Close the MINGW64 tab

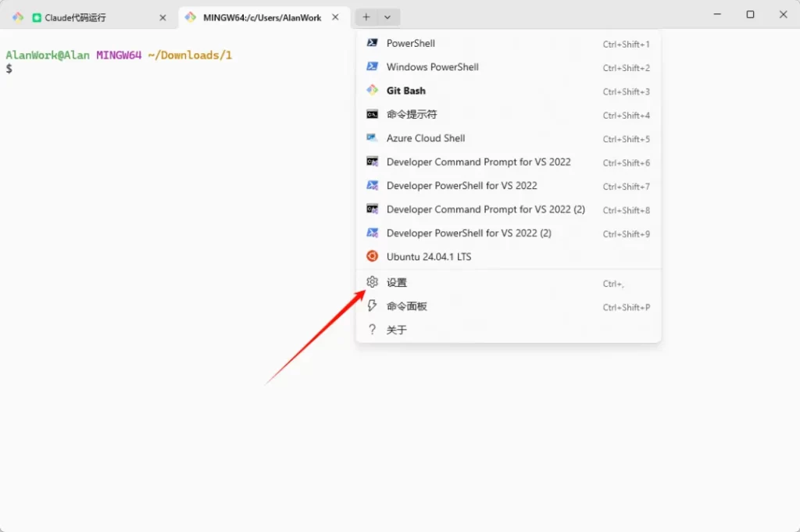pos(335,17)
